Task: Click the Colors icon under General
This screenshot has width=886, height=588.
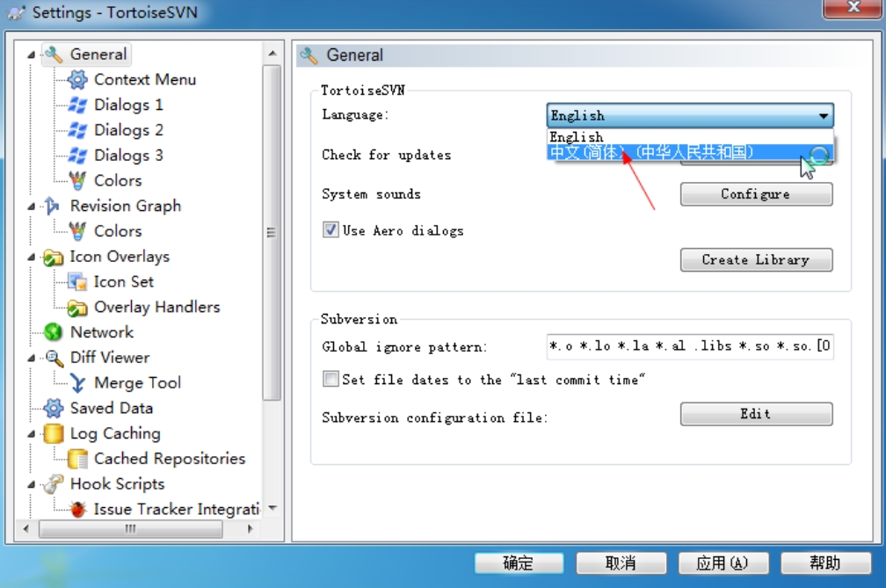Action: (x=77, y=181)
